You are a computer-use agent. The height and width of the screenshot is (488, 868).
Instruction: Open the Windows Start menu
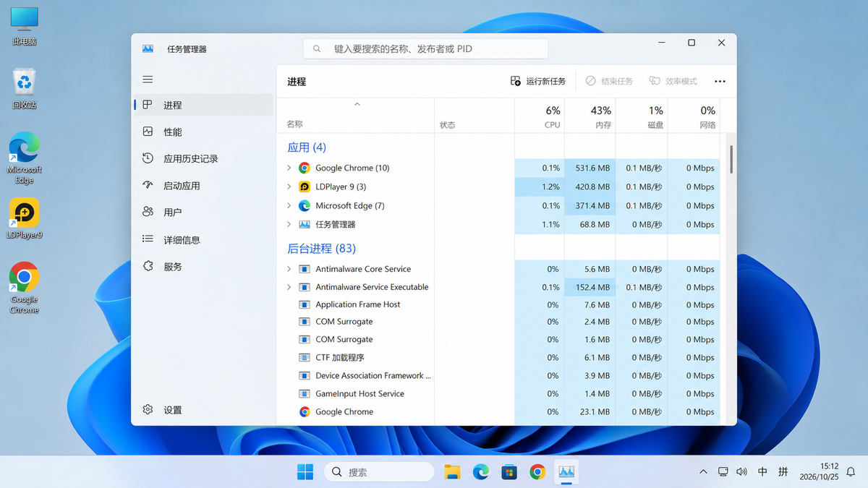click(x=305, y=472)
